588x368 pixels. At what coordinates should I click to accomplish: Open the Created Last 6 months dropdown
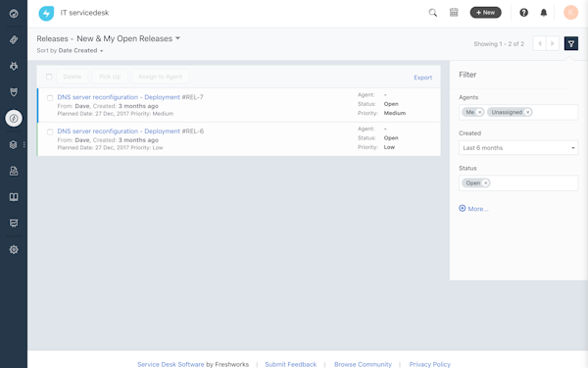pyautogui.click(x=518, y=148)
